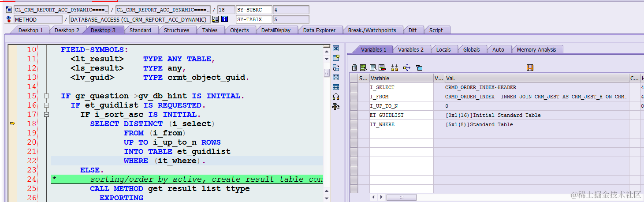This screenshot has height=202, width=644.
Task: Click the blue information 'i' icon
Action: coord(224,19)
